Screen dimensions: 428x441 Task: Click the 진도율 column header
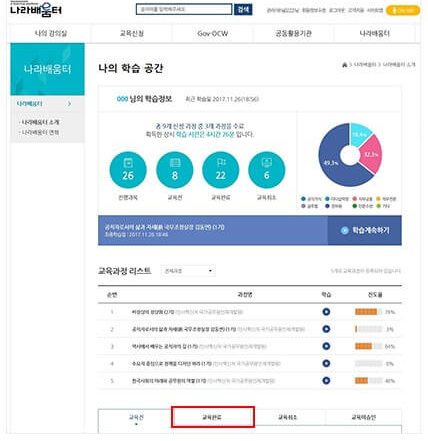tap(375, 295)
